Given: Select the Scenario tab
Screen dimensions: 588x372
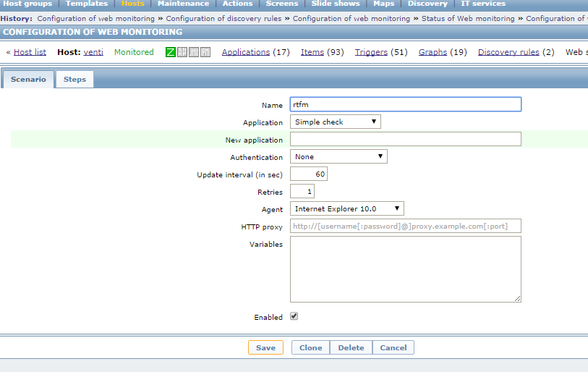Looking at the screenshot, I should [28, 79].
